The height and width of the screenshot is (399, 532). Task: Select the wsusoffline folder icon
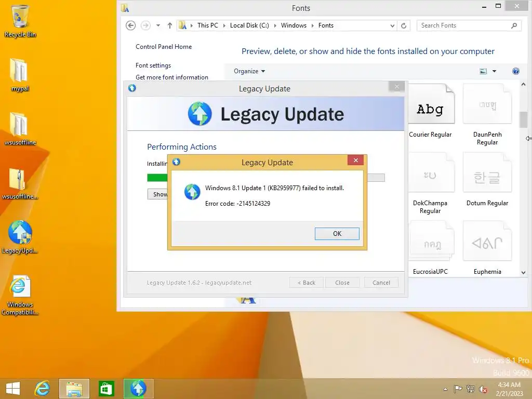[20, 129]
